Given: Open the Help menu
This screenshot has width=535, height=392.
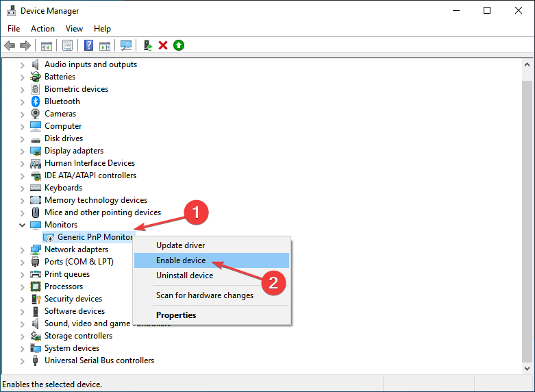Looking at the screenshot, I should [102, 29].
